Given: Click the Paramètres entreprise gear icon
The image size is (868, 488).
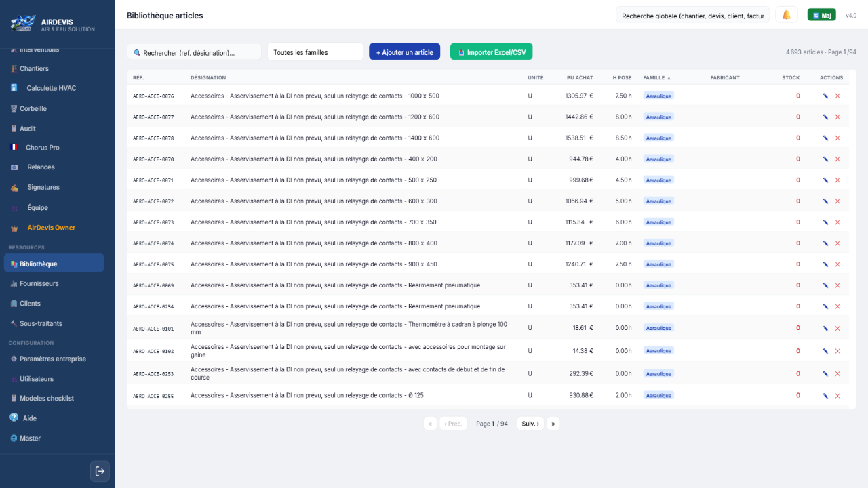Looking at the screenshot, I should (x=14, y=359).
